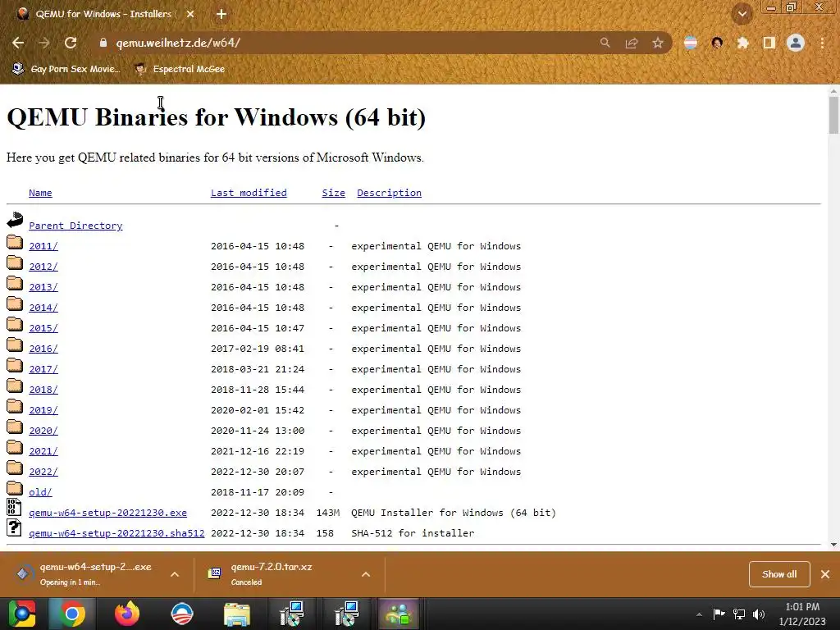Open the 2017/ folder link
Screen dimensions: 840x630
tap(43, 369)
